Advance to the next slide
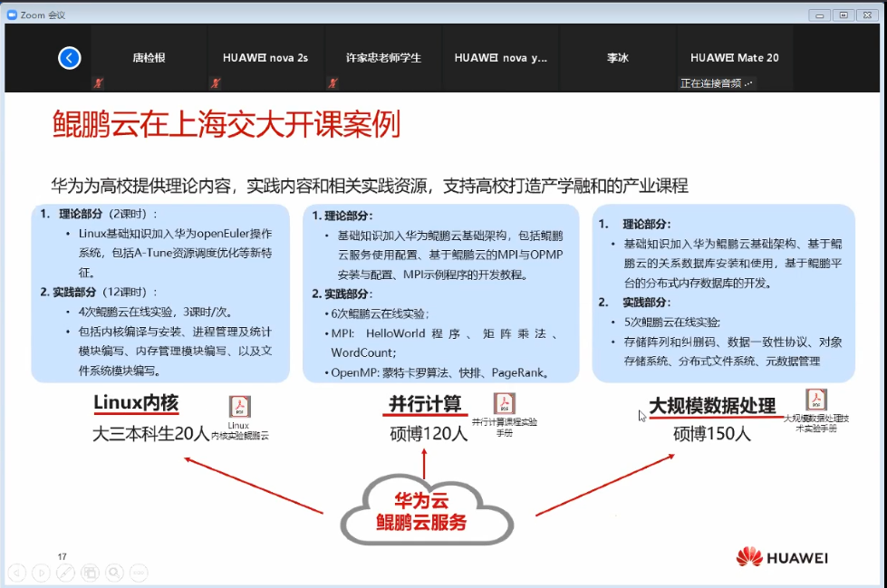This screenshot has height=588, width=887. click(41, 572)
